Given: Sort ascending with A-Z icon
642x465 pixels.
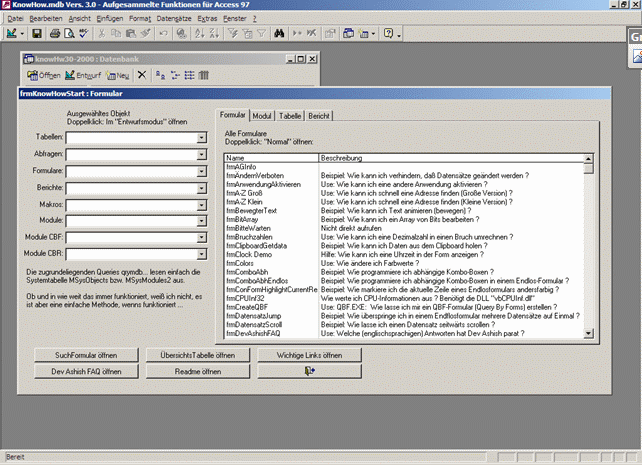Looking at the screenshot, I should pos(199,34).
